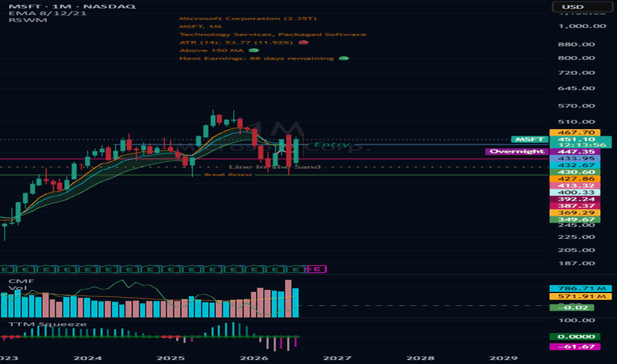Click the 369.29 orange price tag
The image size is (617, 364).
pos(575,212)
